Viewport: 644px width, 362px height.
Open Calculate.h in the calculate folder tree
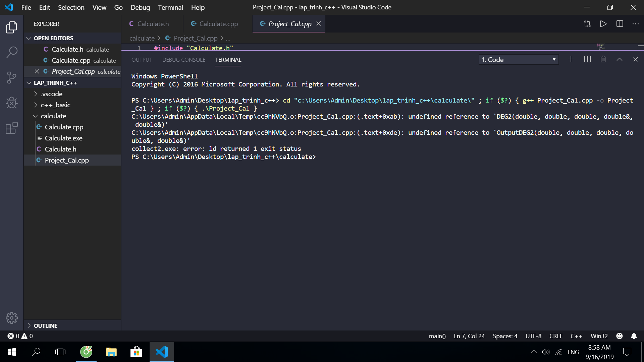point(72,149)
